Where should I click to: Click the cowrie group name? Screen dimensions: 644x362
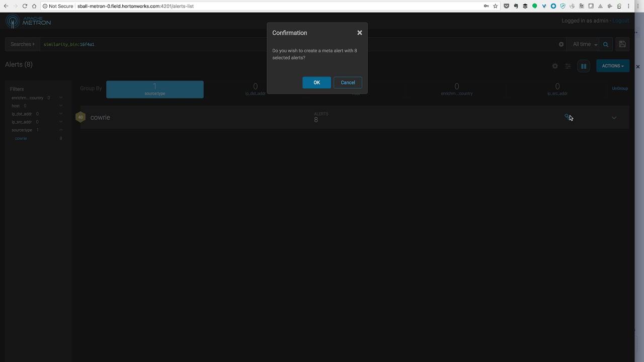(100, 117)
